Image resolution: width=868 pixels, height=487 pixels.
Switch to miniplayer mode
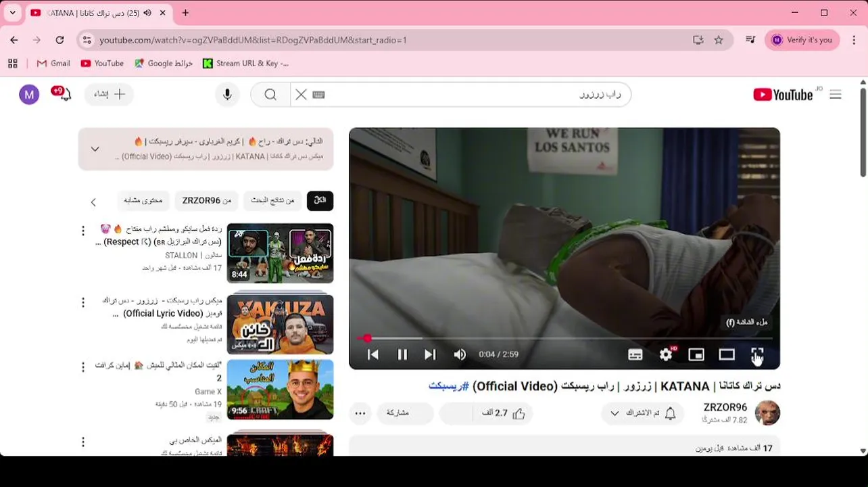click(696, 354)
